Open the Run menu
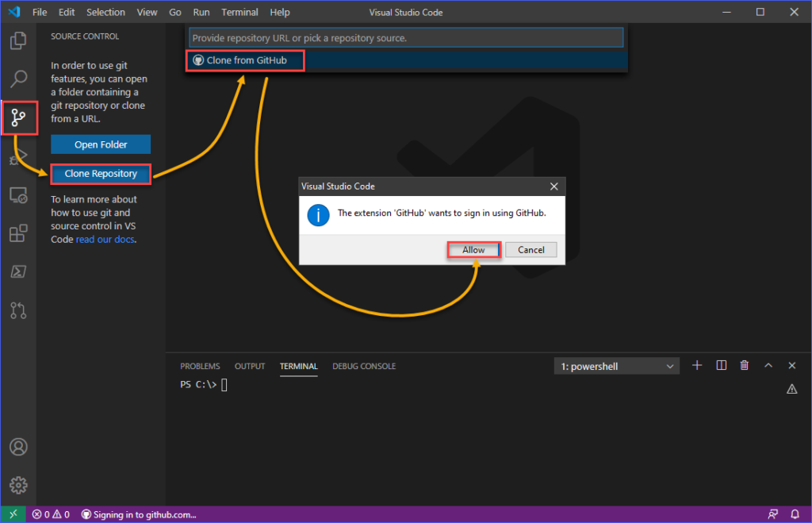This screenshot has width=812, height=523. pos(201,12)
